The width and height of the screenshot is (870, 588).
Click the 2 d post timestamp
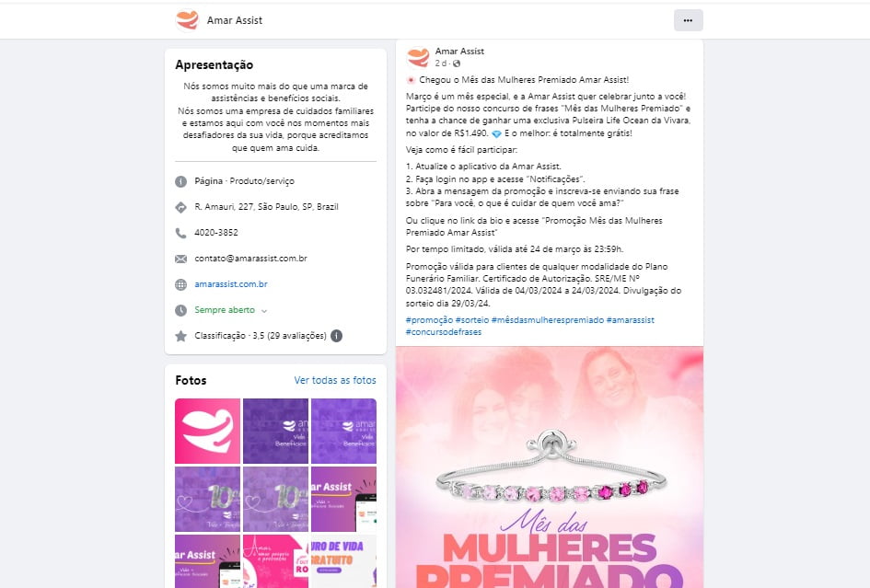coord(441,63)
